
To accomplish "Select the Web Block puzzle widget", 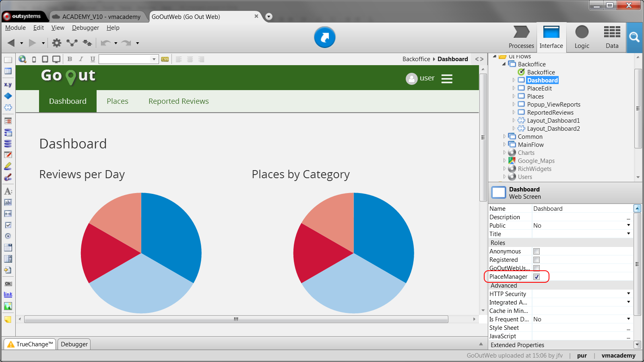I will pyautogui.click(x=8, y=107).
